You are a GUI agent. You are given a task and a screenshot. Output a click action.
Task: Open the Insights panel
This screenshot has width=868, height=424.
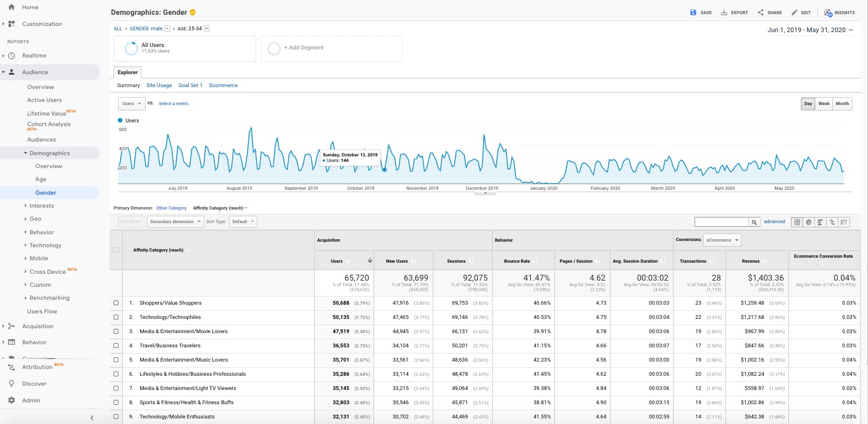pyautogui.click(x=839, y=12)
